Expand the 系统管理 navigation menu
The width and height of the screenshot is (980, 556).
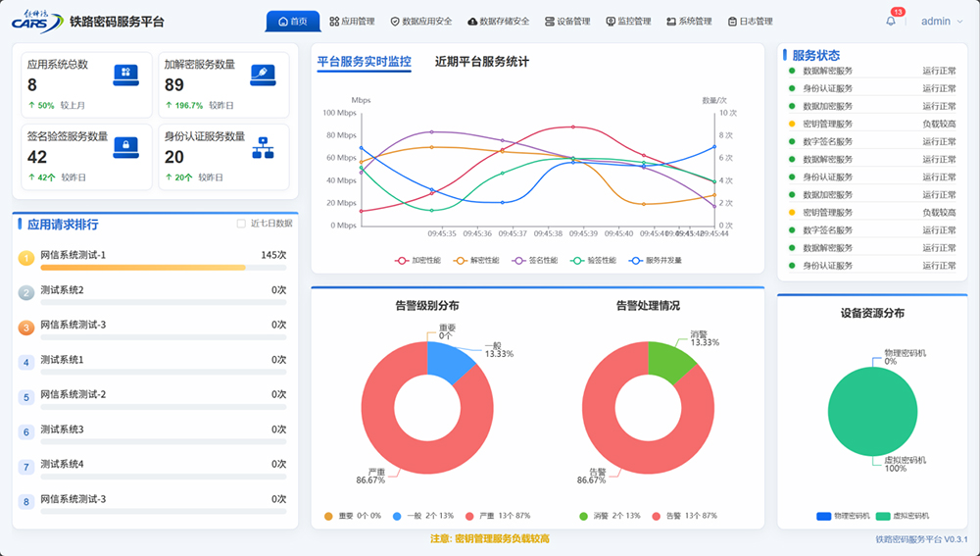coord(689,22)
